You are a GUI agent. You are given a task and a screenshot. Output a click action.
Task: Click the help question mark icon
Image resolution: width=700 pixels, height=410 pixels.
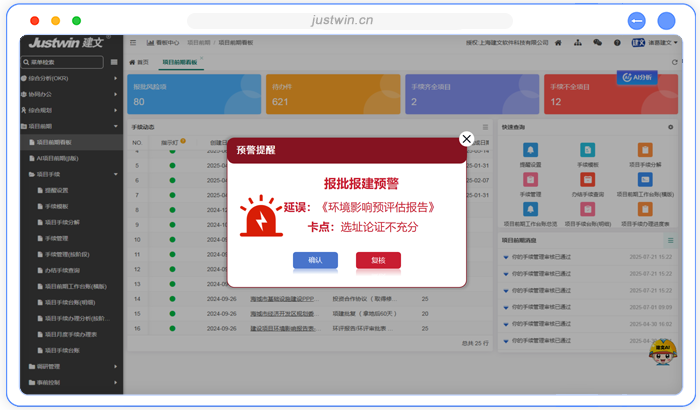tap(615, 43)
